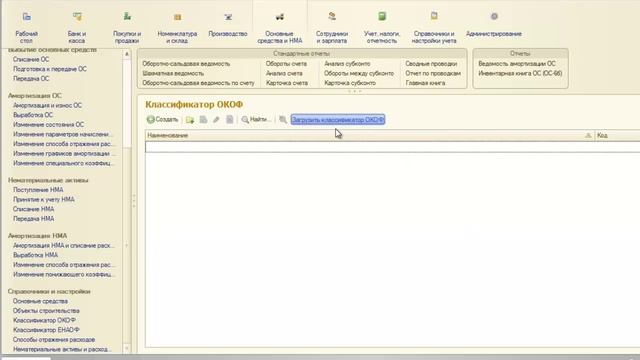This screenshot has height=360, width=640.
Task: Open Классификатор ЕНАОФ in the sidebar
Action: coord(46,330)
